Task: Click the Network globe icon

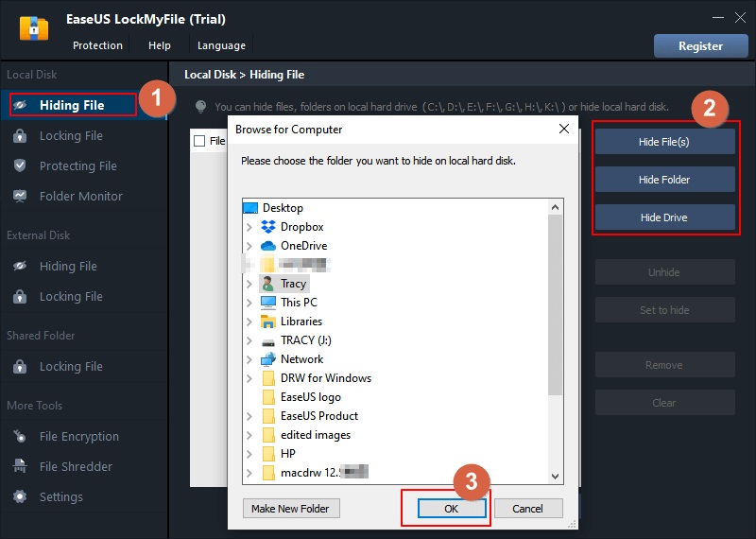Action: pos(268,359)
